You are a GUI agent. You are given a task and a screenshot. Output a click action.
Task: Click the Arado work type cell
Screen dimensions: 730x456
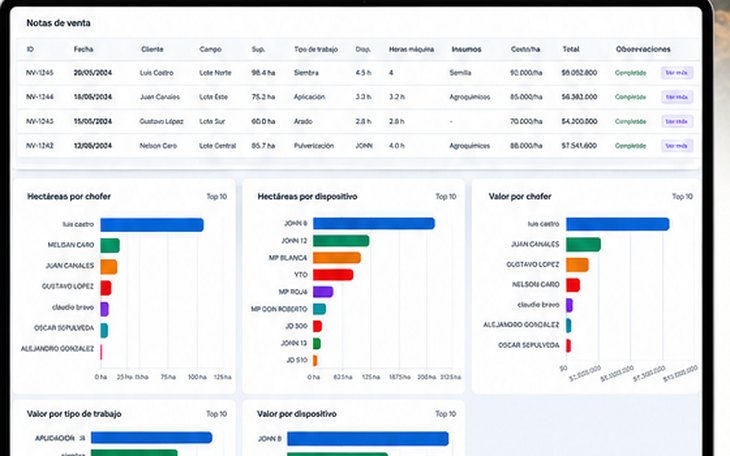[x=303, y=121]
